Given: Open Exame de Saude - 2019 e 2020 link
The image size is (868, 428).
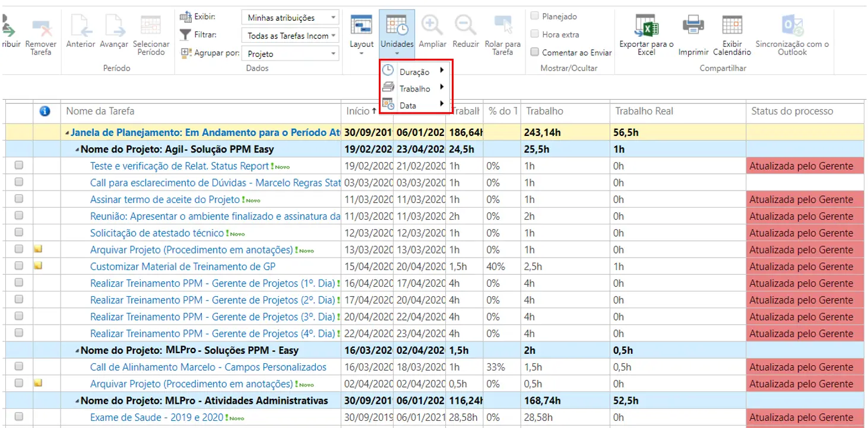Looking at the screenshot, I should (157, 417).
